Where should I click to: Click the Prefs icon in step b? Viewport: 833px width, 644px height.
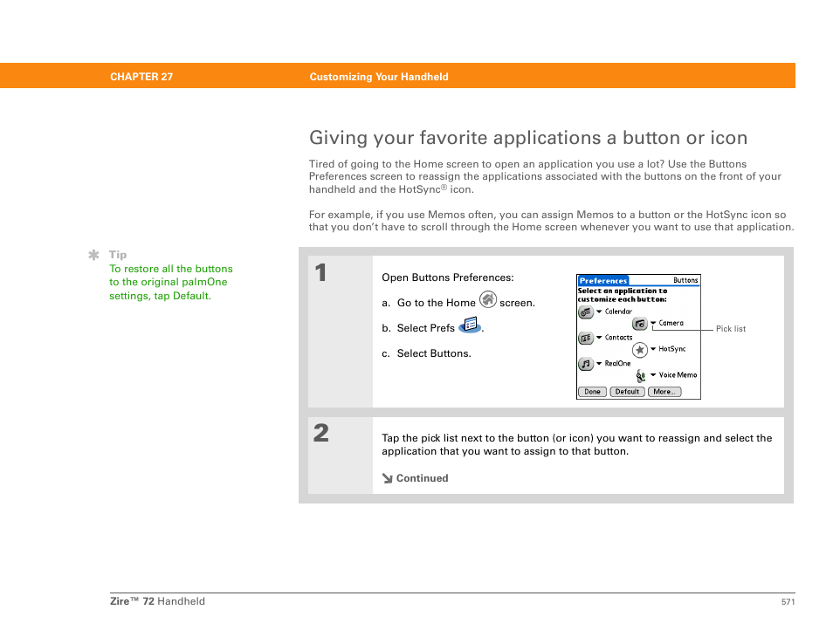click(x=470, y=325)
